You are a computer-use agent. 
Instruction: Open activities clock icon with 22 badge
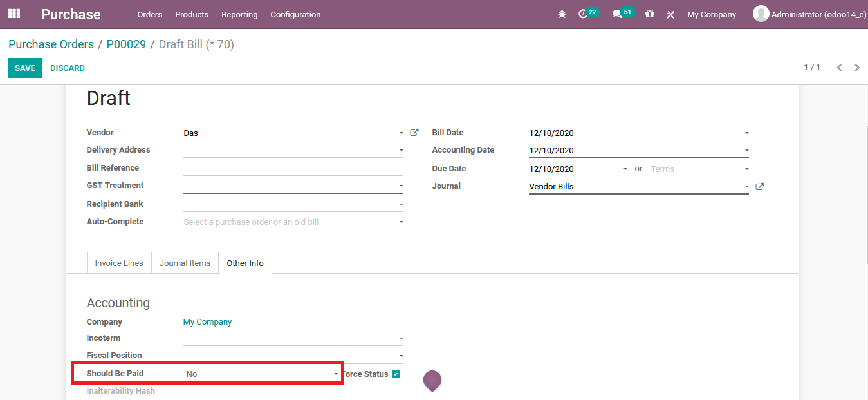pyautogui.click(x=584, y=14)
